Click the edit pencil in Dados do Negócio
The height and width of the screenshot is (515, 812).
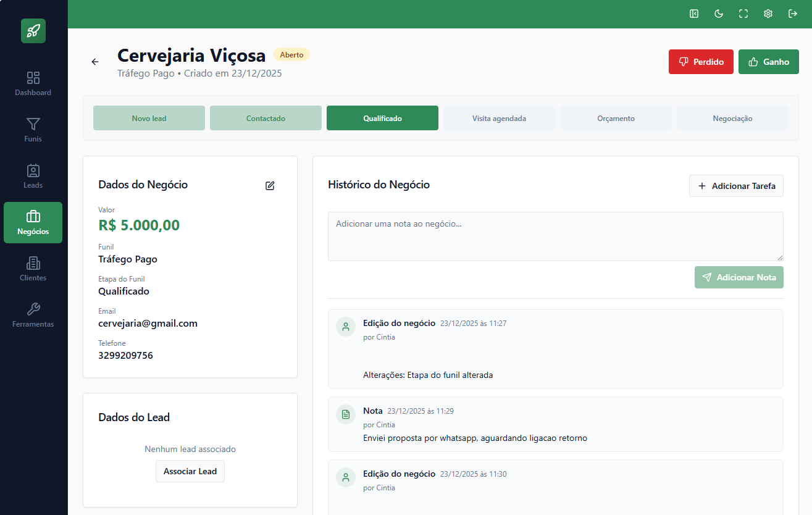tap(270, 185)
